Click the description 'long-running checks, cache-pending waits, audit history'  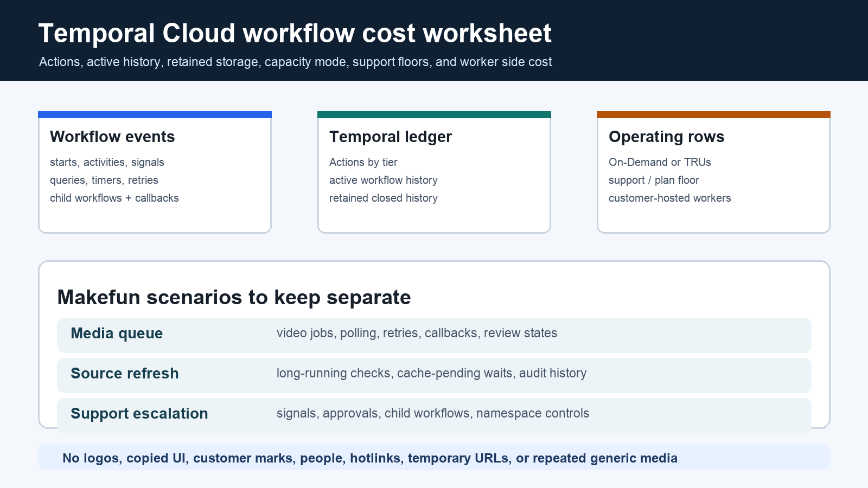431,373
